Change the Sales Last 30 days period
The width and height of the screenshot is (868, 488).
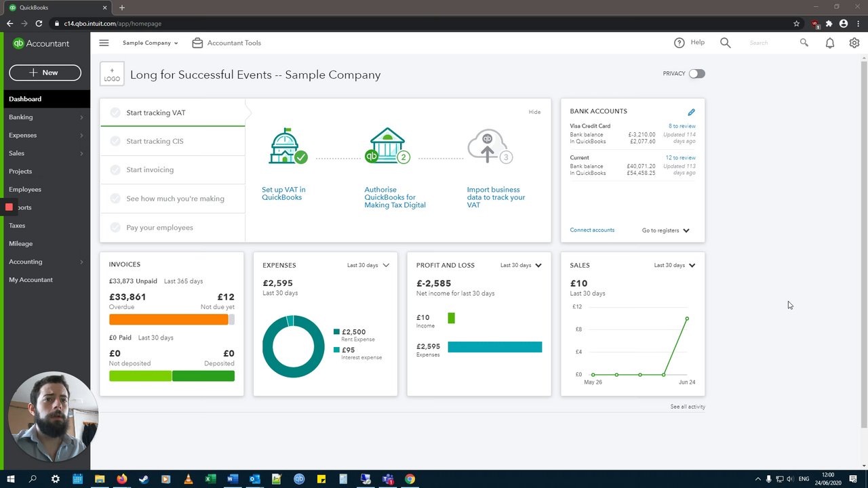[675, 265]
